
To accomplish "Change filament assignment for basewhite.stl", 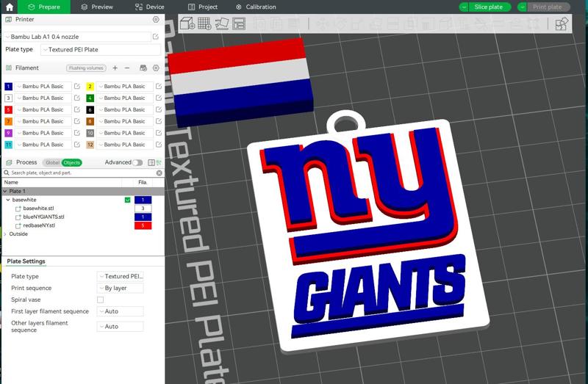I will click(143, 209).
